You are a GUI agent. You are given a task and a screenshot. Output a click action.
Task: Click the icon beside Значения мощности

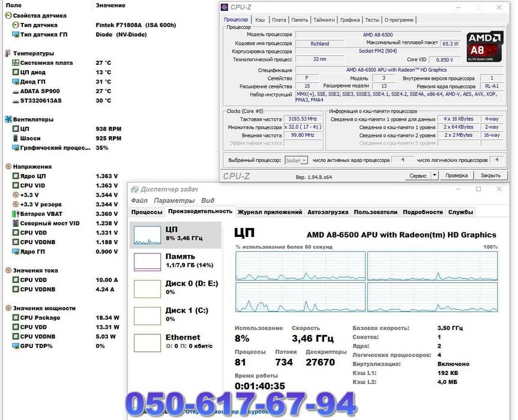tap(8, 308)
